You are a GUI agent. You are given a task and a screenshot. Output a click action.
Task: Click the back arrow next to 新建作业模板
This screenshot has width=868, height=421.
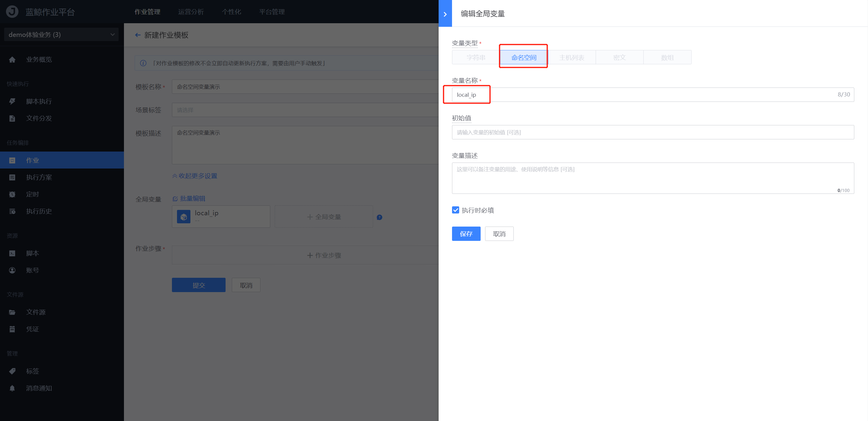[x=138, y=35]
